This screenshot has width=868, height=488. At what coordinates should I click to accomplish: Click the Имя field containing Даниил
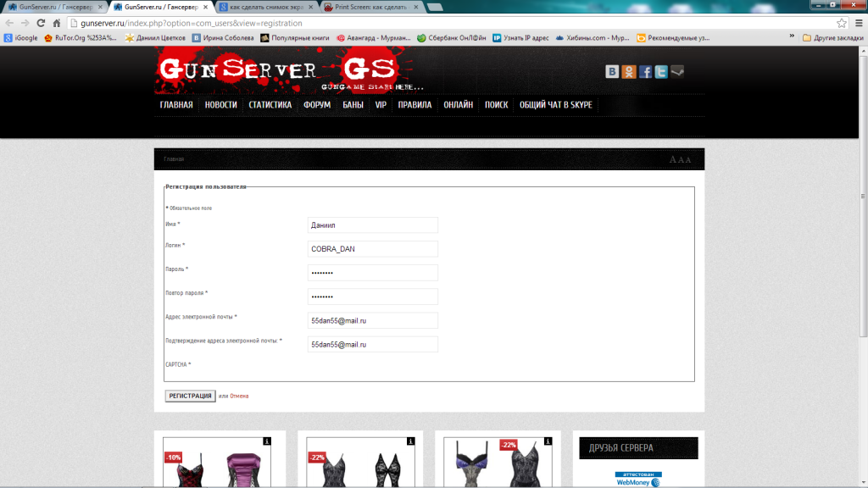[373, 225]
